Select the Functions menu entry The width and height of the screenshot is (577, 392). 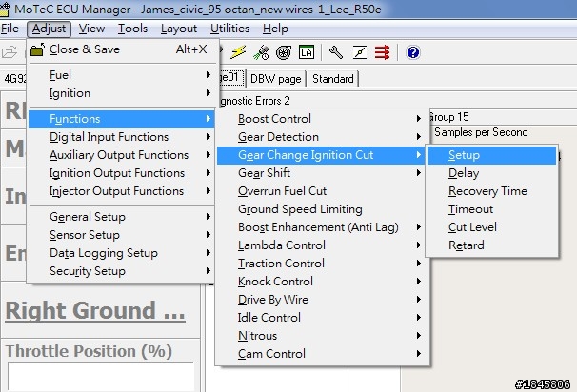(x=121, y=119)
